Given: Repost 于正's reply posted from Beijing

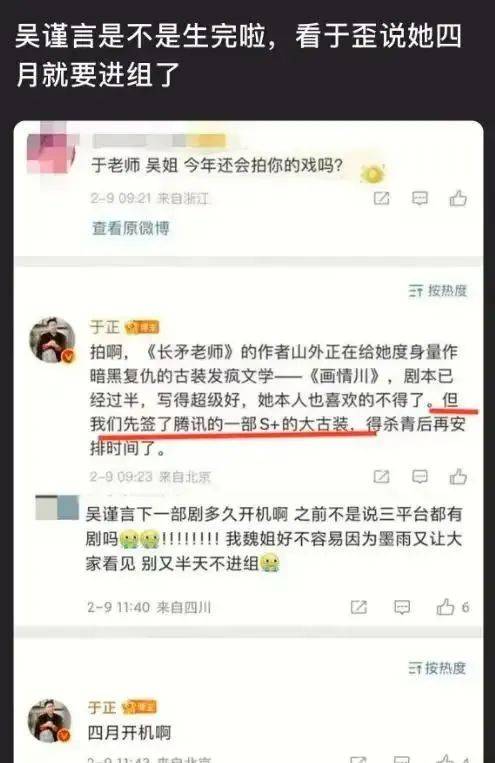Looking at the screenshot, I should [381, 476].
